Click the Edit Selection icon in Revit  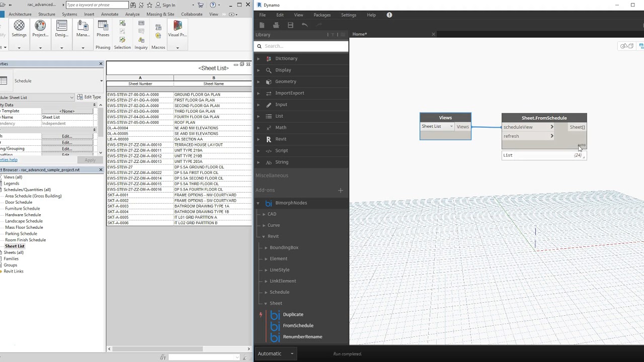coord(122,40)
